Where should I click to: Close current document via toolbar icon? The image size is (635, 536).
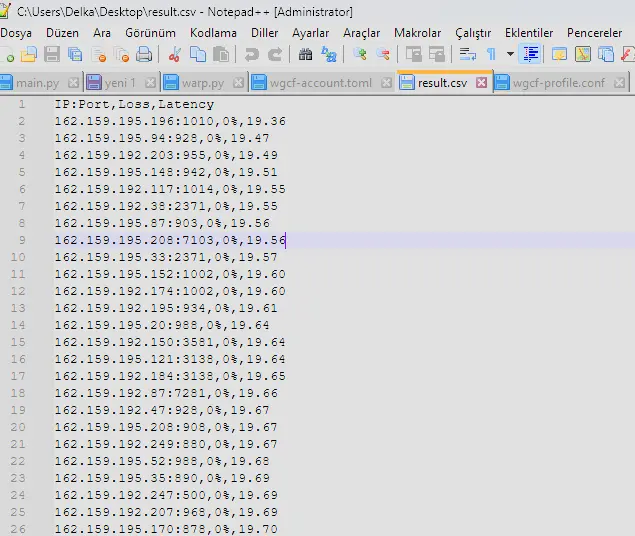(x=99, y=54)
